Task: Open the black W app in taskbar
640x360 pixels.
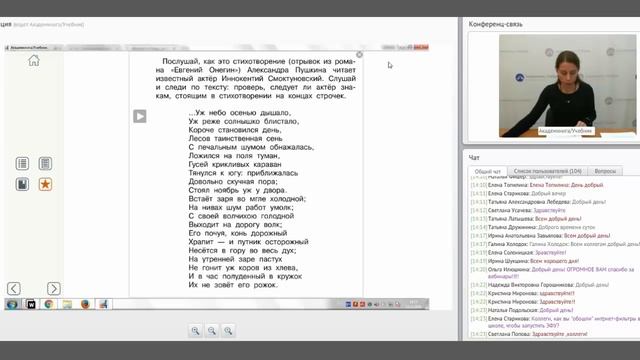Action: coord(31,304)
